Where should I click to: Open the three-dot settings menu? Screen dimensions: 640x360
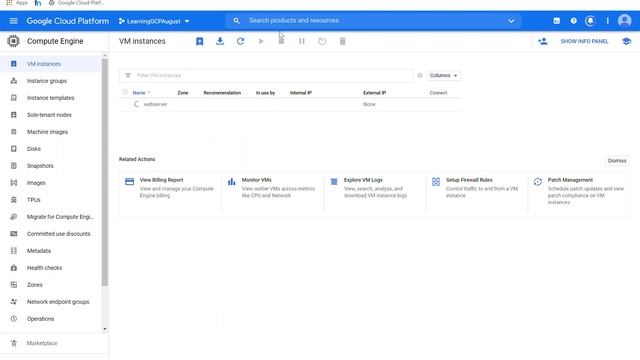(607, 21)
